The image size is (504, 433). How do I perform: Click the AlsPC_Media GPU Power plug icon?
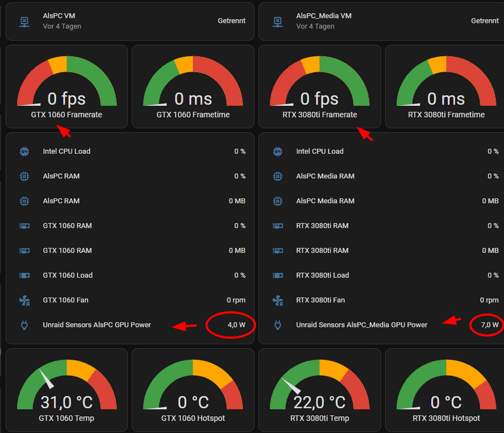point(278,325)
